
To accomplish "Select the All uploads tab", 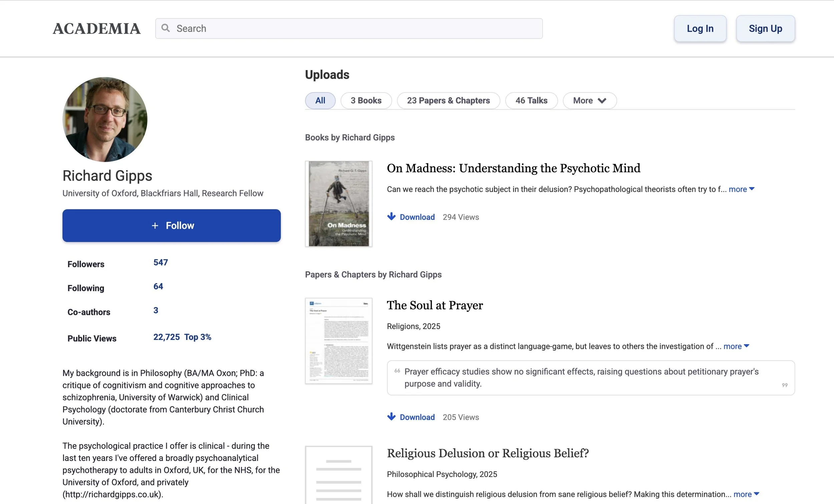I will coord(320,100).
